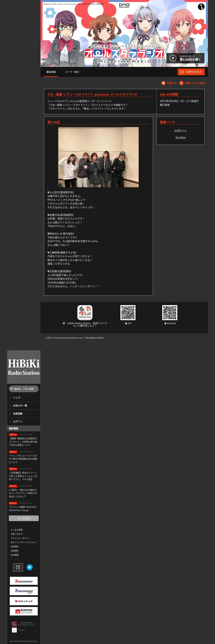The width and height of the screenshot is (215, 644).
Task: Click the 第129回 episode heading
Action: click(54, 122)
